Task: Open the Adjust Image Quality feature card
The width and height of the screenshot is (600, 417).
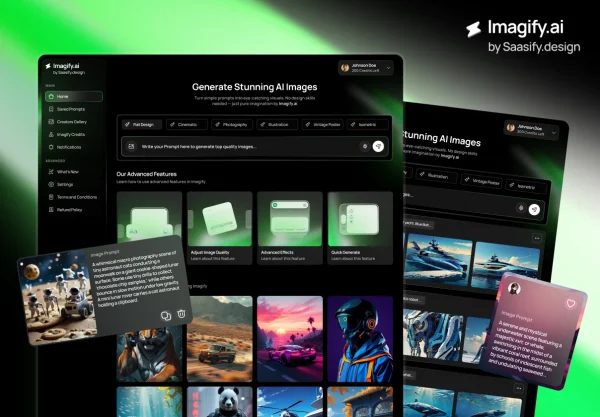Action: click(x=220, y=228)
